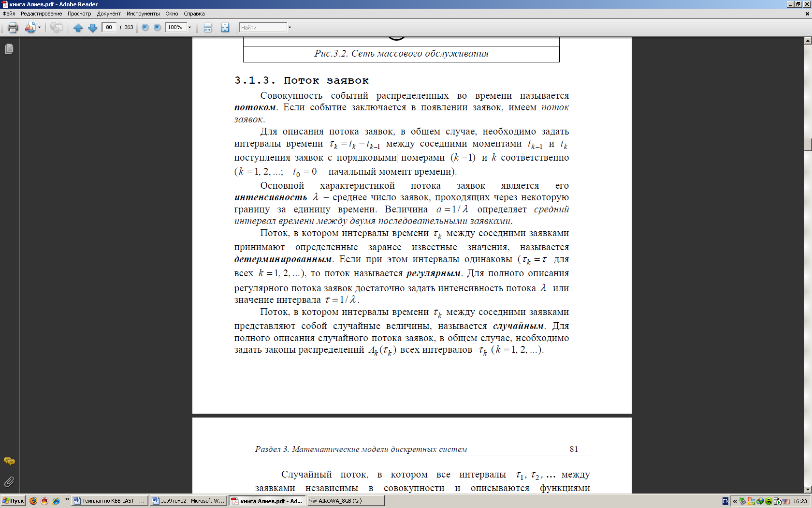
Task: Open the AIKOWA_8GB (G:) taskbar window
Action: 346,501
